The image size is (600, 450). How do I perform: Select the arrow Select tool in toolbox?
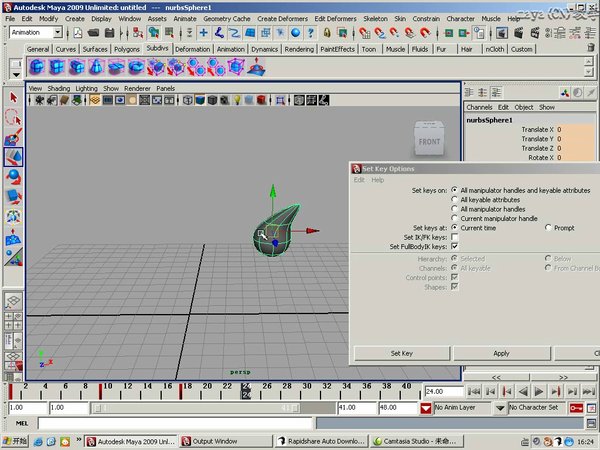[x=13, y=98]
